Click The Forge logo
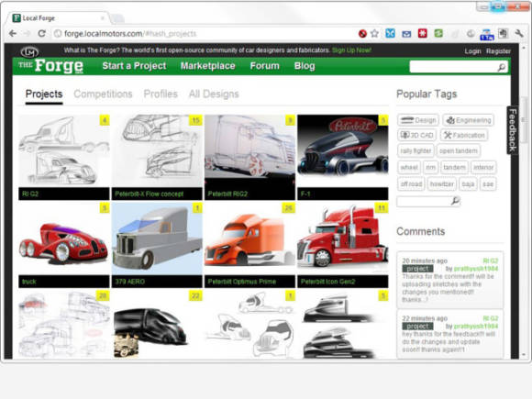 (50, 66)
